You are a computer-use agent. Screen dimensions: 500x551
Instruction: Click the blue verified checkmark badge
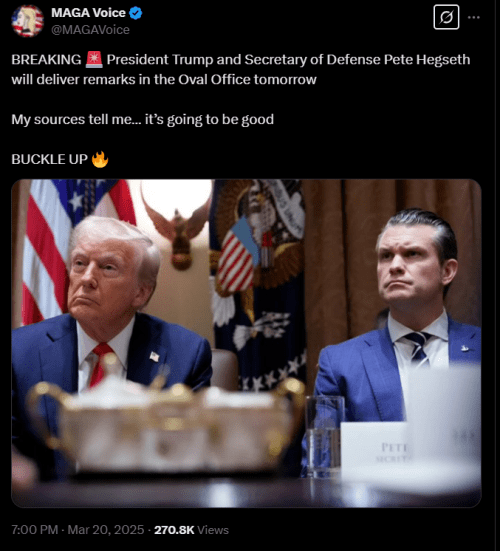pyautogui.click(x=136, y=13)
